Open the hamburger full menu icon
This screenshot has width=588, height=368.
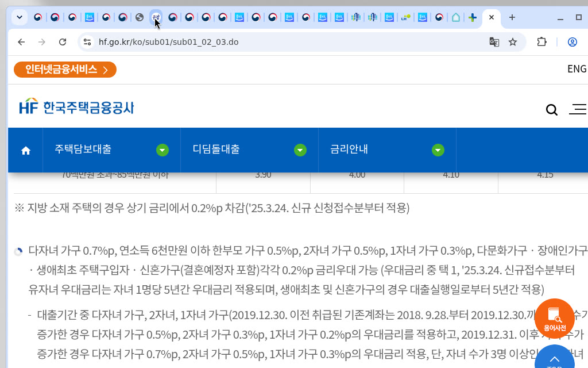[578, 109]
